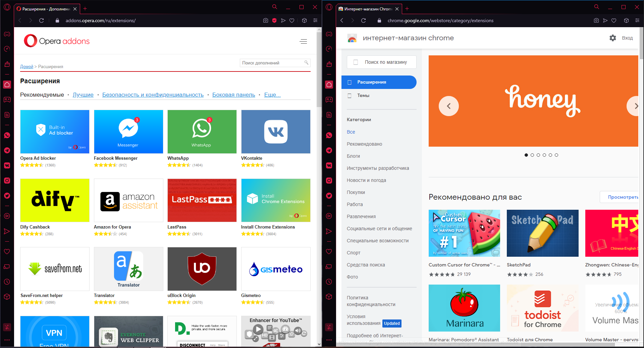Open GX Control speedometer icon in left window sidebar
644x348 pixels.
7,49
